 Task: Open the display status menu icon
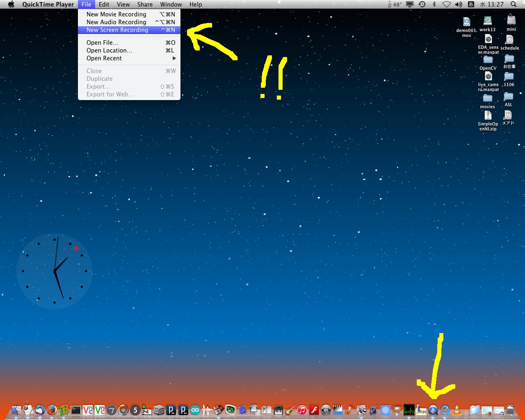(410, 4)
